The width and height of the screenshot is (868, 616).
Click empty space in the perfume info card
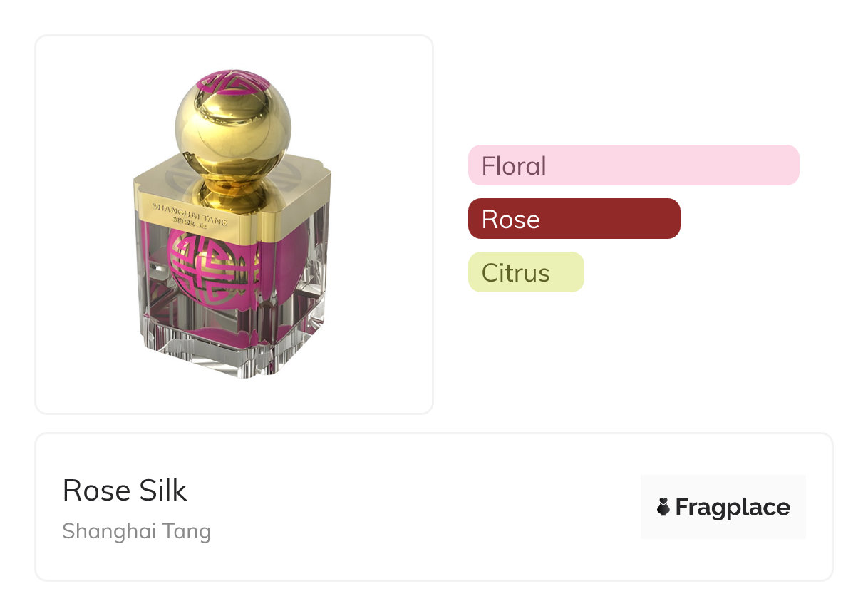point(428,508)
